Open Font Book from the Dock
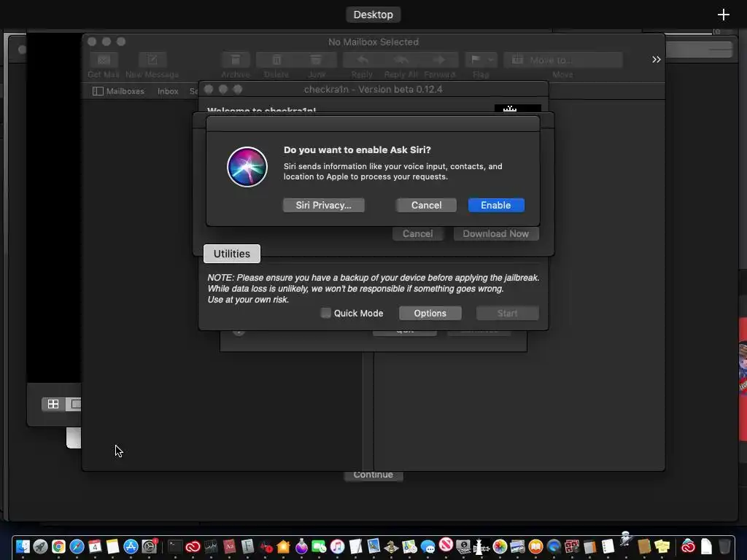The height and width of the screenshot is (560, 747). [247, 546]
